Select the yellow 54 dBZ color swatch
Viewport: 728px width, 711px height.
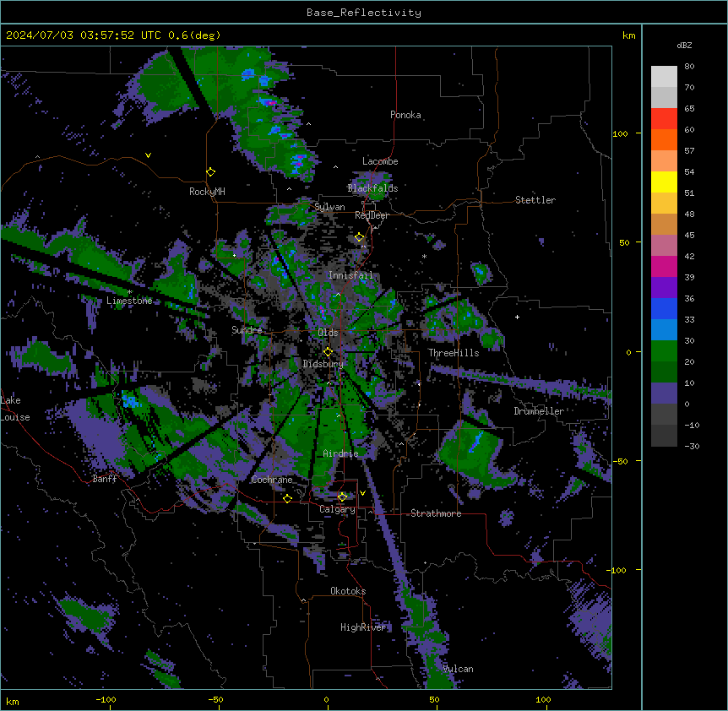664,182
